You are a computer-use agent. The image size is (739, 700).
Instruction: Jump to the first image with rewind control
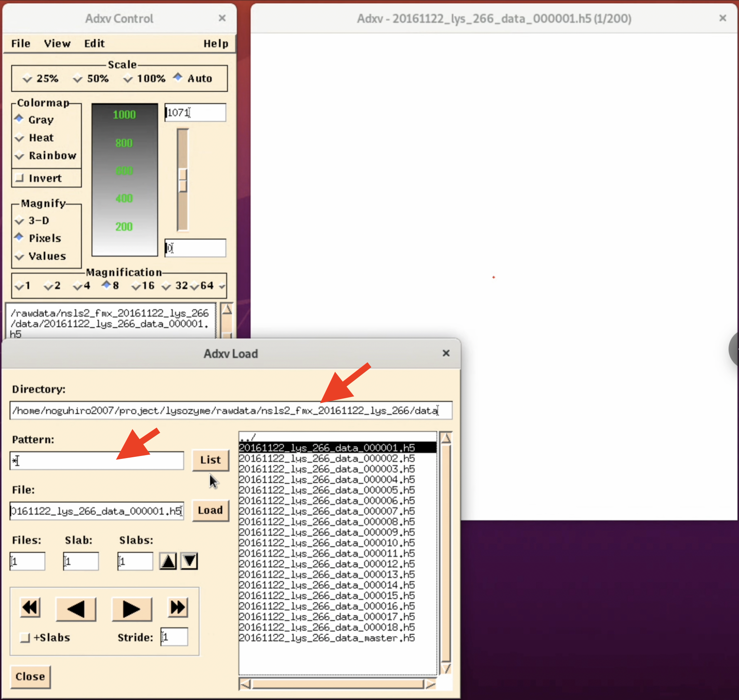click(x=30, y=608)
